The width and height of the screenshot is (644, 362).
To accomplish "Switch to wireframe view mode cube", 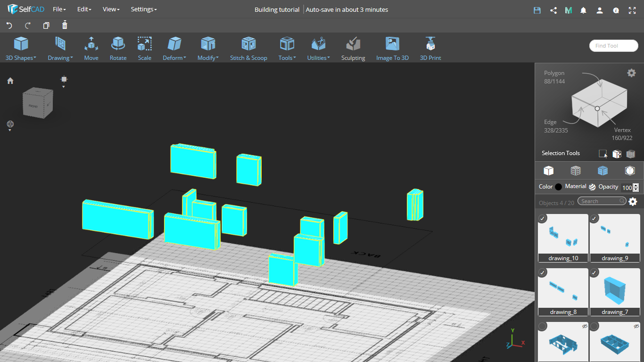I will coord(576,171).
